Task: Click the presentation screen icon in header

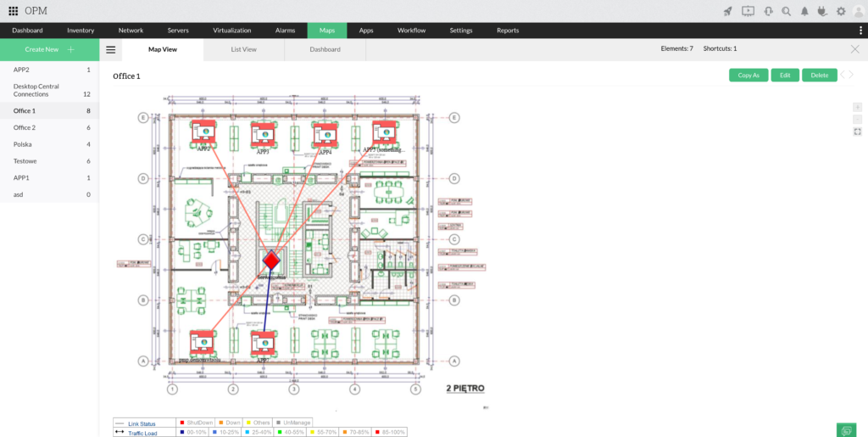Action: pos(748,11)
